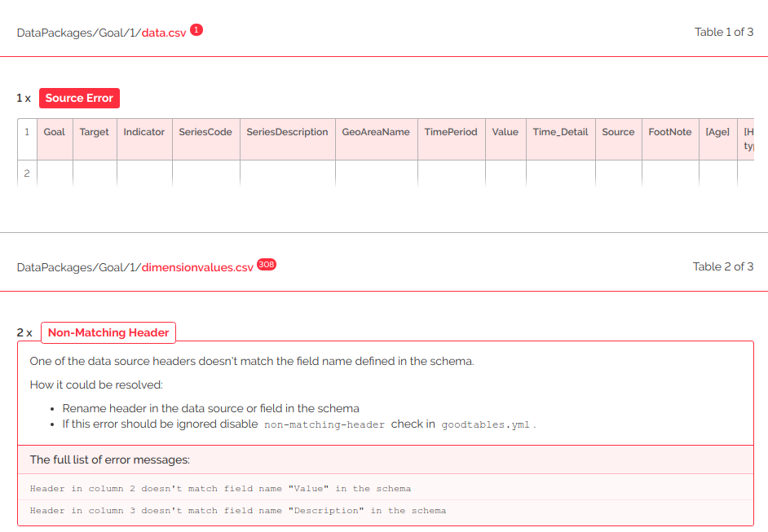Select the Source column header cell
The width and height of the screenshot is (768, 532).
(619, 139)
